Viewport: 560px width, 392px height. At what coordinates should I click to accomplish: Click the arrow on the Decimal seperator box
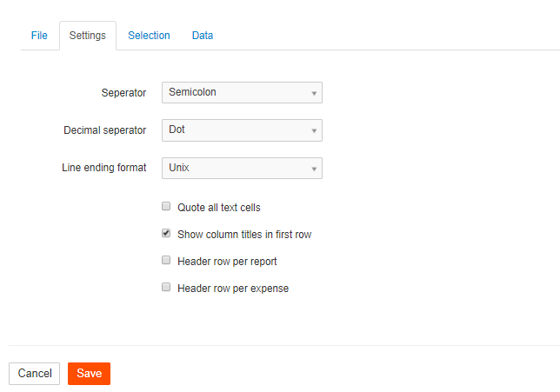(x=314, y=130)
